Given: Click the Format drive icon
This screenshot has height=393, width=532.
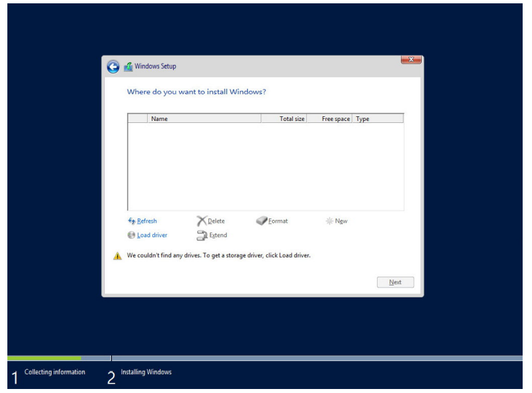Looking at the screenshot, I should (x=261, y=221).
